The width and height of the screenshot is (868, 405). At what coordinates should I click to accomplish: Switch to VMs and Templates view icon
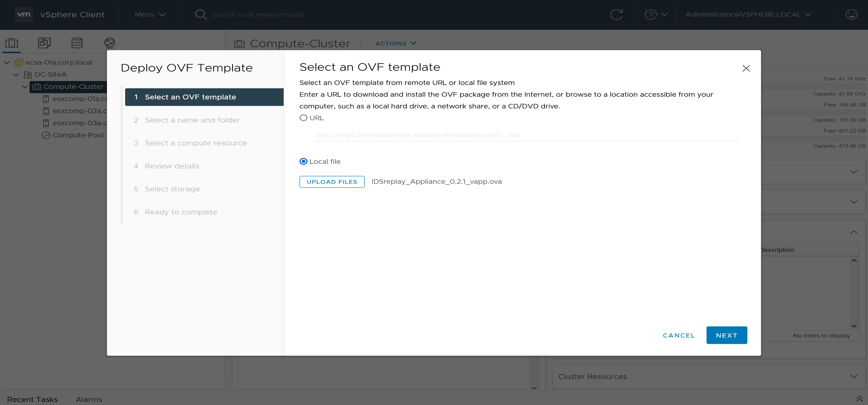coord(44,43)
